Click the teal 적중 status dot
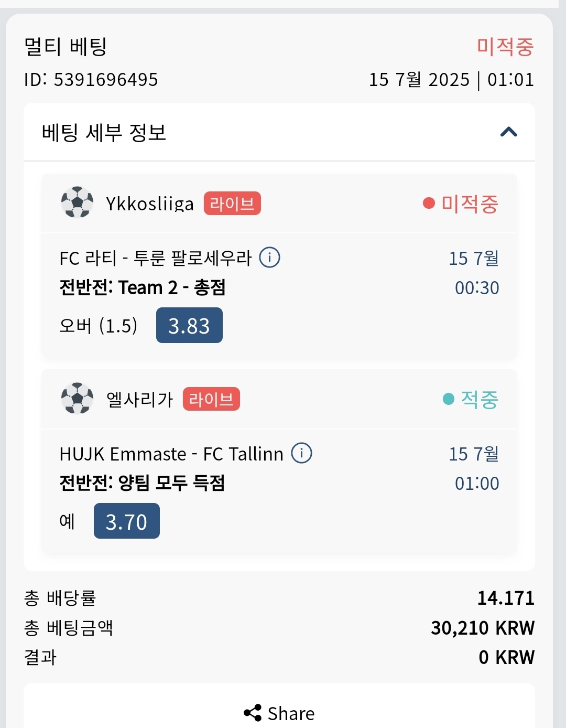This screenshot has height=728, width=566. click(x=449, y=399)
